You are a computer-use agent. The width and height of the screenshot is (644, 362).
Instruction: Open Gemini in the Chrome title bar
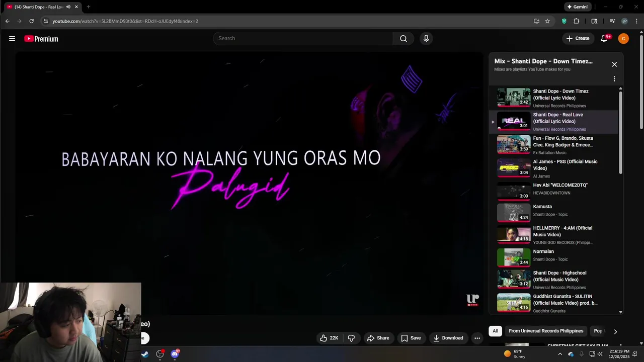coord(577,7)
